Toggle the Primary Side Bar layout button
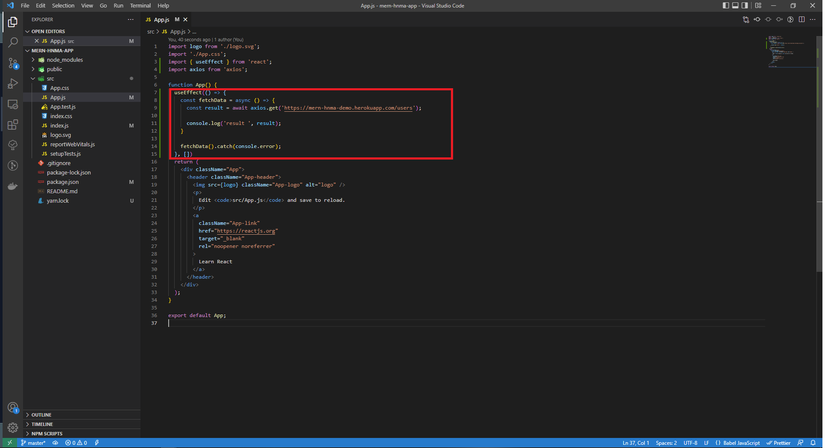825x448 pixels. point(725,5)
